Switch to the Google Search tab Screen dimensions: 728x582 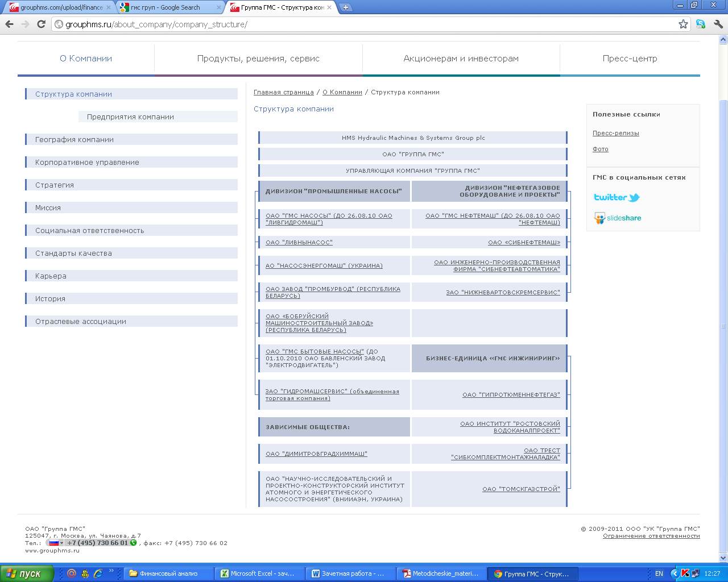(171, 7)
